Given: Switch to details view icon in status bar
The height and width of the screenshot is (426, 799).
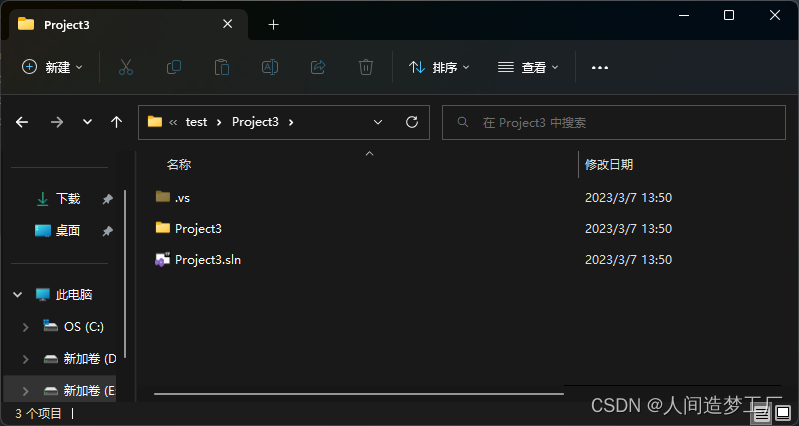Looking at the screenshot, I should 761,412.
